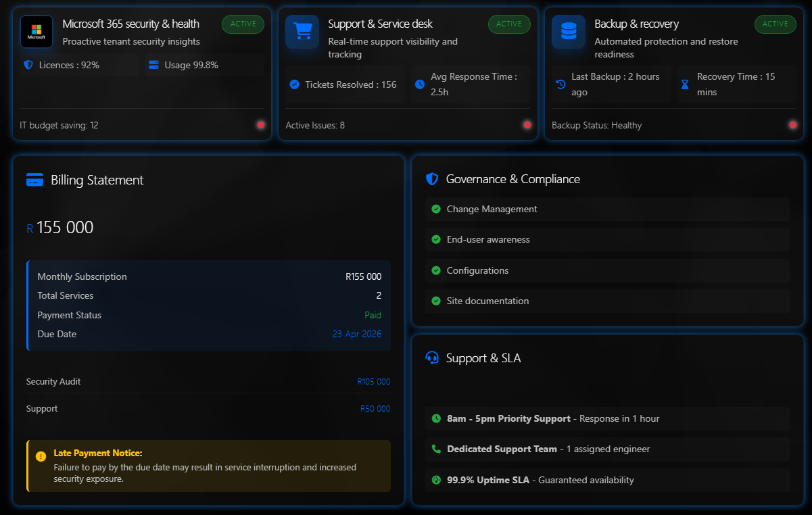Click the checkmark beside Tickets Resolved
The image size is (812, 515).
293,84
